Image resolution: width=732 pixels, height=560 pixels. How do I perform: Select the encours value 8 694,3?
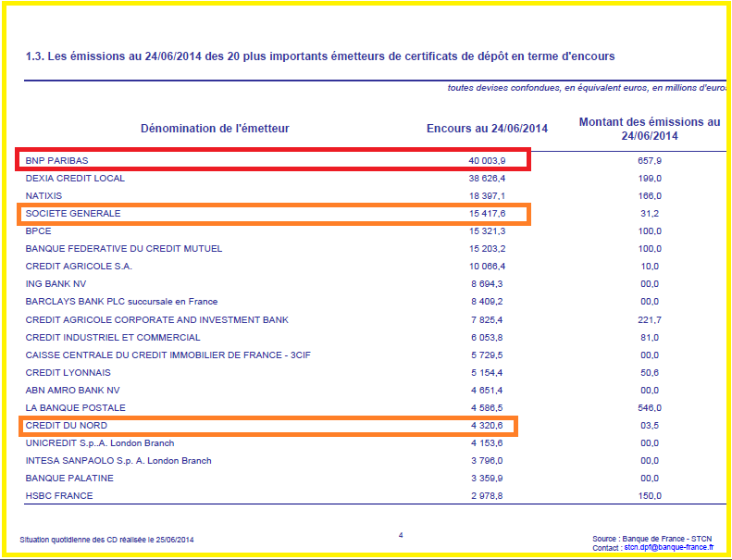487,284
